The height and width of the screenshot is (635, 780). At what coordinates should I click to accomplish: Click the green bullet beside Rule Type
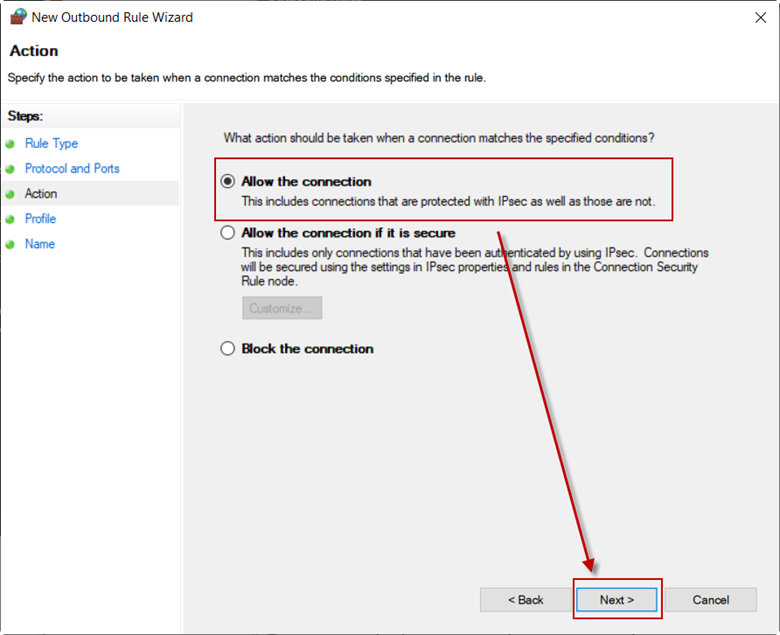pyautogui.click(x=10, y=144)
